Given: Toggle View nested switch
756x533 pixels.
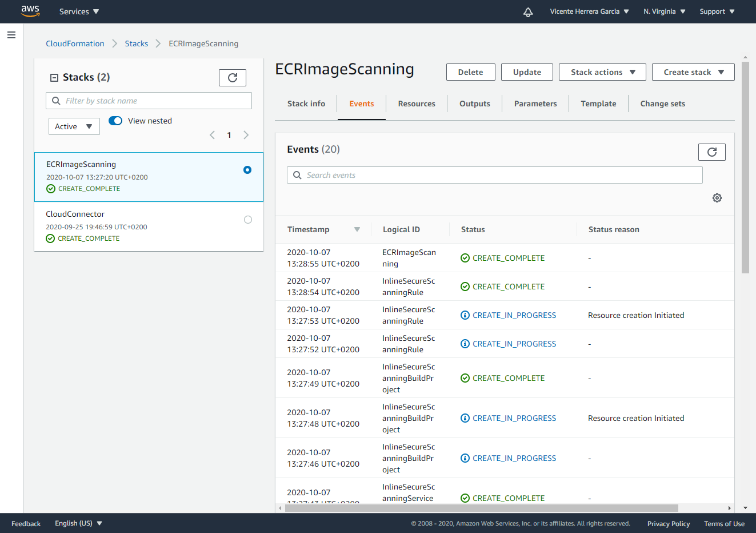Looking at the screenshot, I should tap(115, 121).
